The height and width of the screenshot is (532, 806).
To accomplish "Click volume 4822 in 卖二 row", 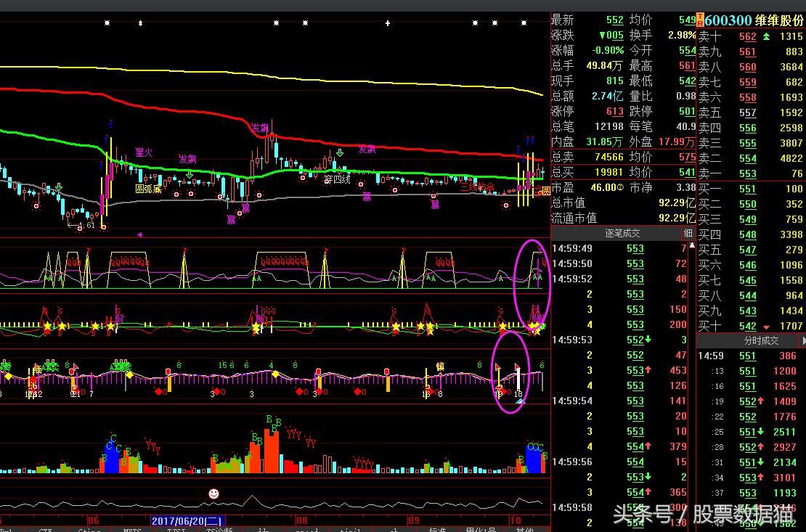I will pyautogui.click(x=791, y=158).
